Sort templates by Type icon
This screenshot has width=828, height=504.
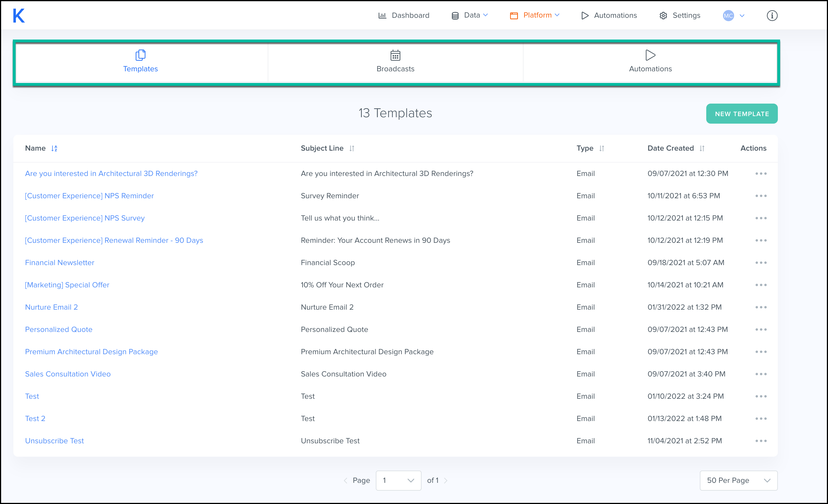[601, 148]
